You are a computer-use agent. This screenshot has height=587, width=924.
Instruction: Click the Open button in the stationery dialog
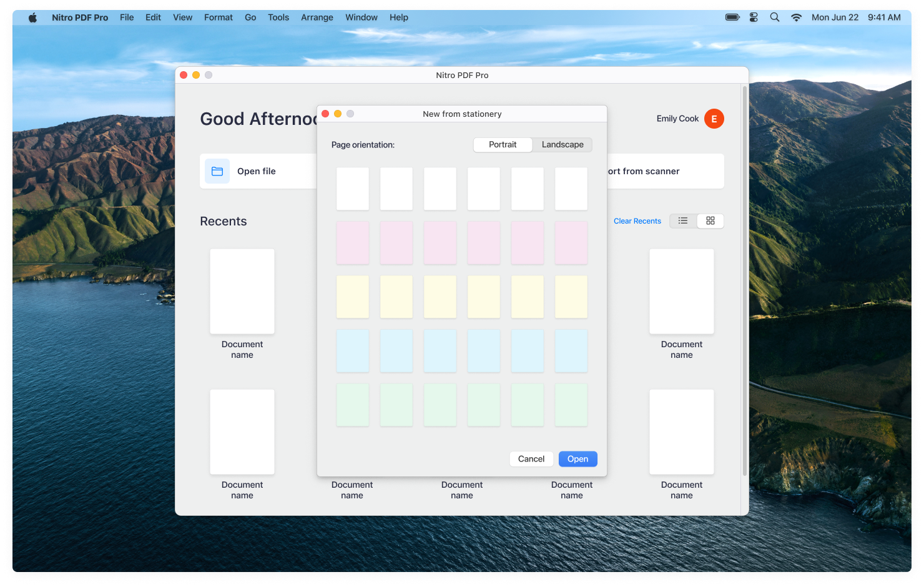[x=577, y=458]
